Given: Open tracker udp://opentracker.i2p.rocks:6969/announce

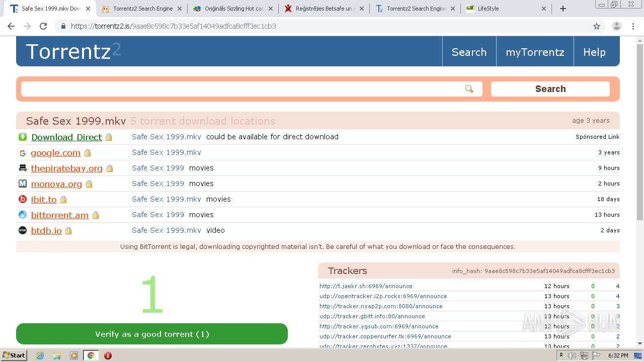Looking at the screenshot, I should click(383, 296).
